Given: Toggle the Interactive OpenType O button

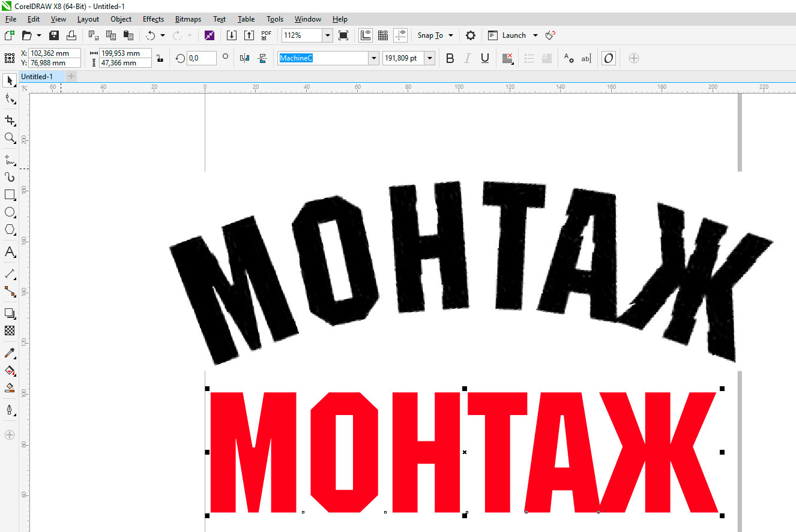Looking at the screenshot, I should click(609, 58).
